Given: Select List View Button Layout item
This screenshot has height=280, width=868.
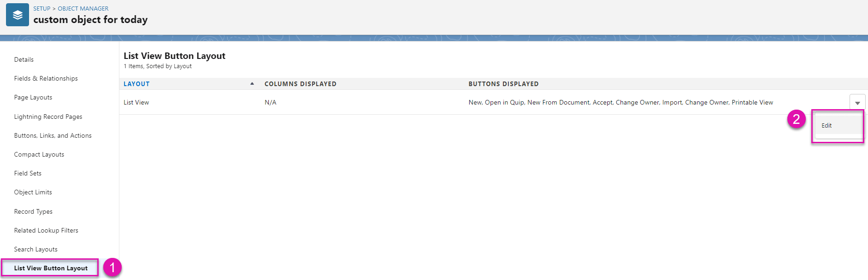Looking at the screenshot, I should coord(51,268).
